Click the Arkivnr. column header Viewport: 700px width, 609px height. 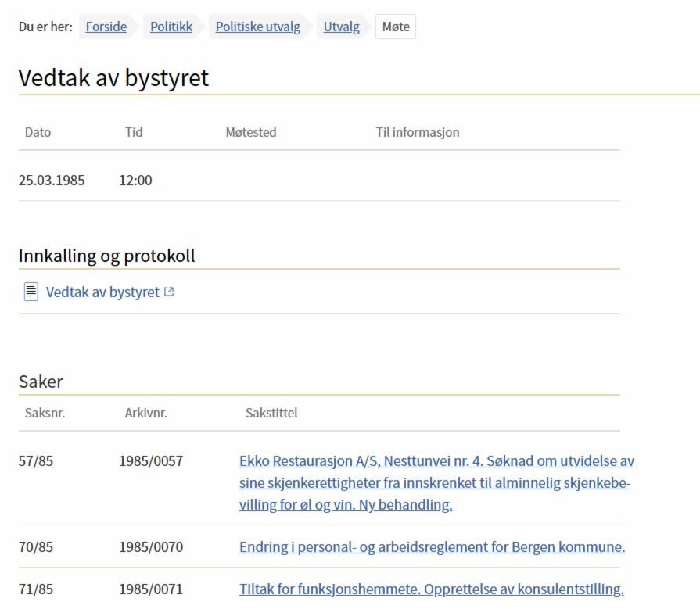[145, 413]
